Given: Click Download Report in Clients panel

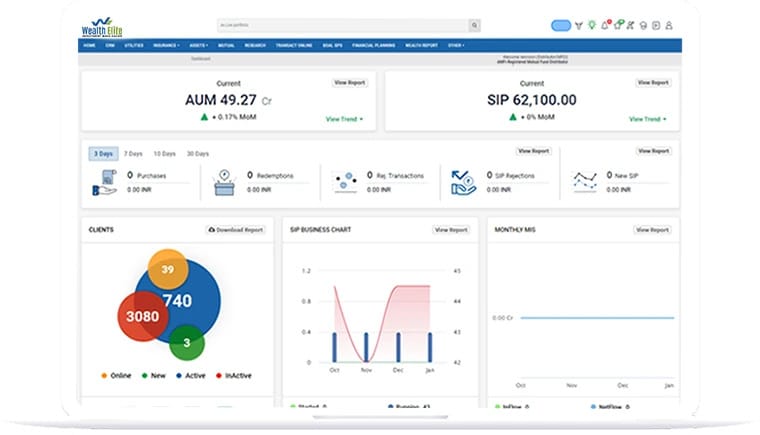Looking at the screenshot, I should 236,230.
